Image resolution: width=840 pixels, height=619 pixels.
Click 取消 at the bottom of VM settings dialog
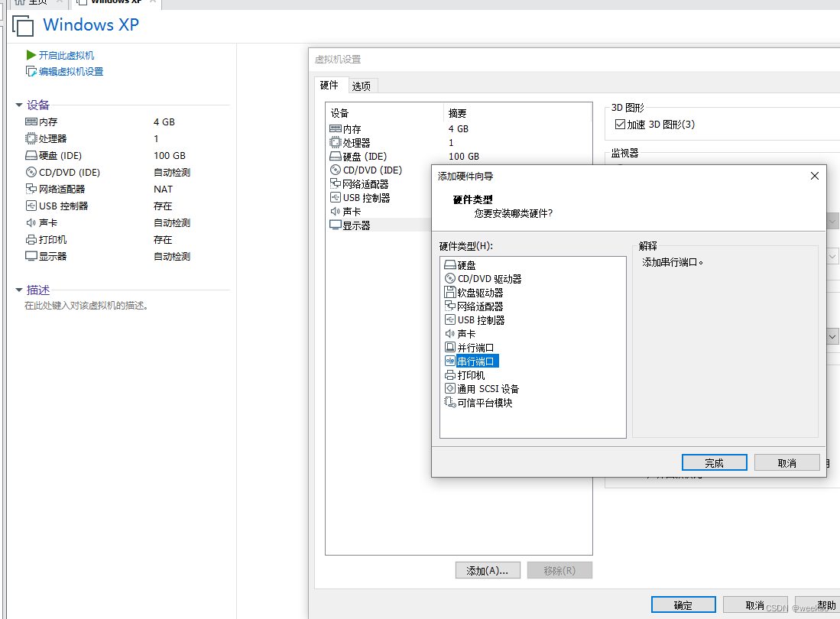pos(755,604)
